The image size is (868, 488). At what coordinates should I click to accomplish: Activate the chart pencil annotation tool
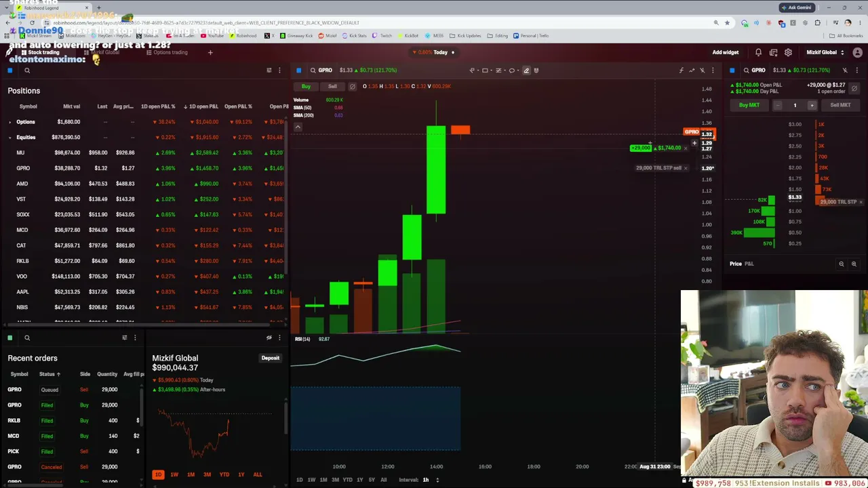tap(526, 70)
